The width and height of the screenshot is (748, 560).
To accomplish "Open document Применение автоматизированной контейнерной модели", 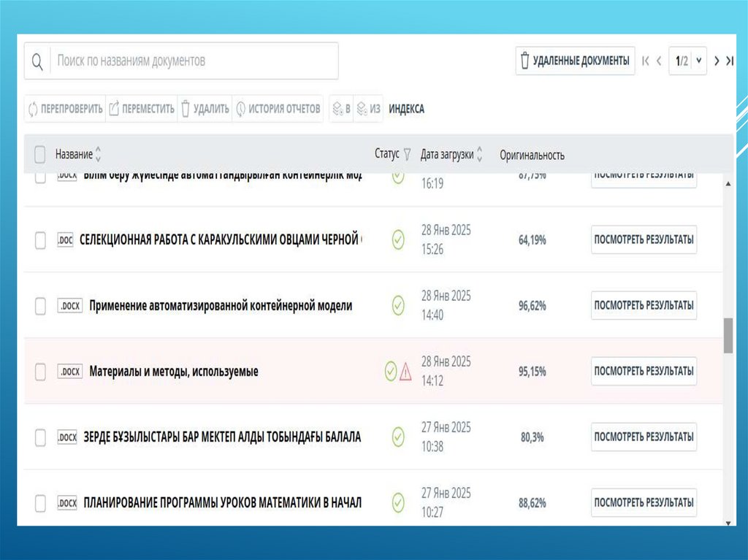I will pyautogui.click(x=221, y=306).
